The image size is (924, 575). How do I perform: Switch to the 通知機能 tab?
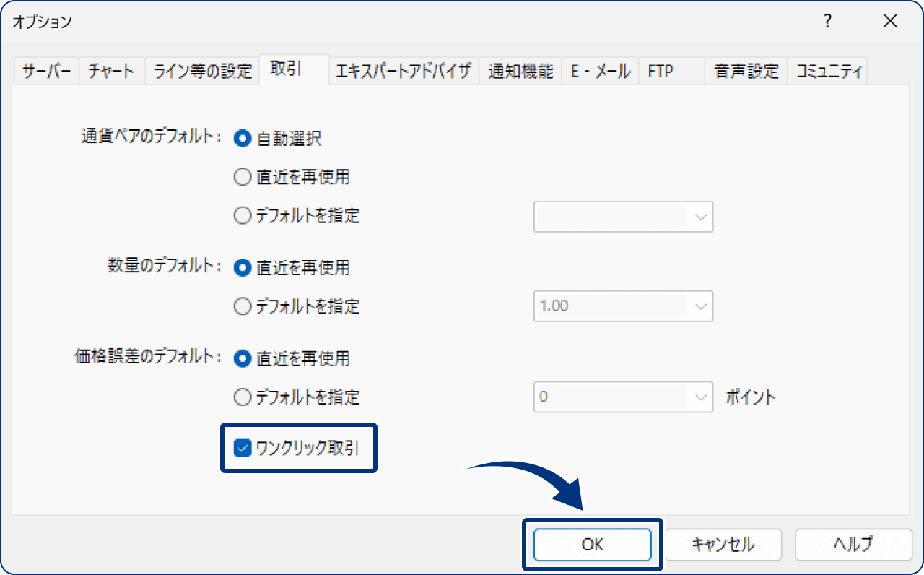click(x=520, y=70)
